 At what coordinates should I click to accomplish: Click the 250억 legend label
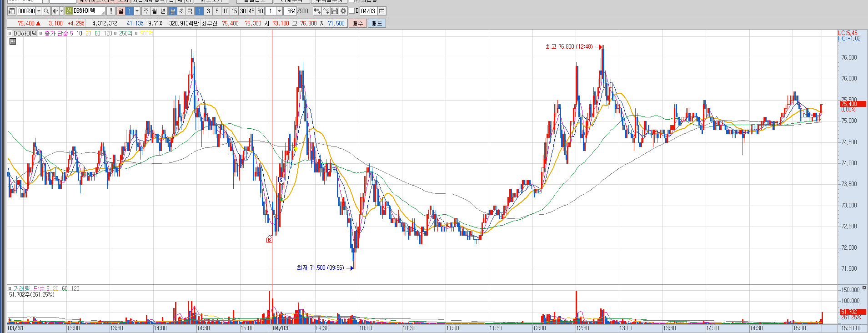click(x=125, y=33)
